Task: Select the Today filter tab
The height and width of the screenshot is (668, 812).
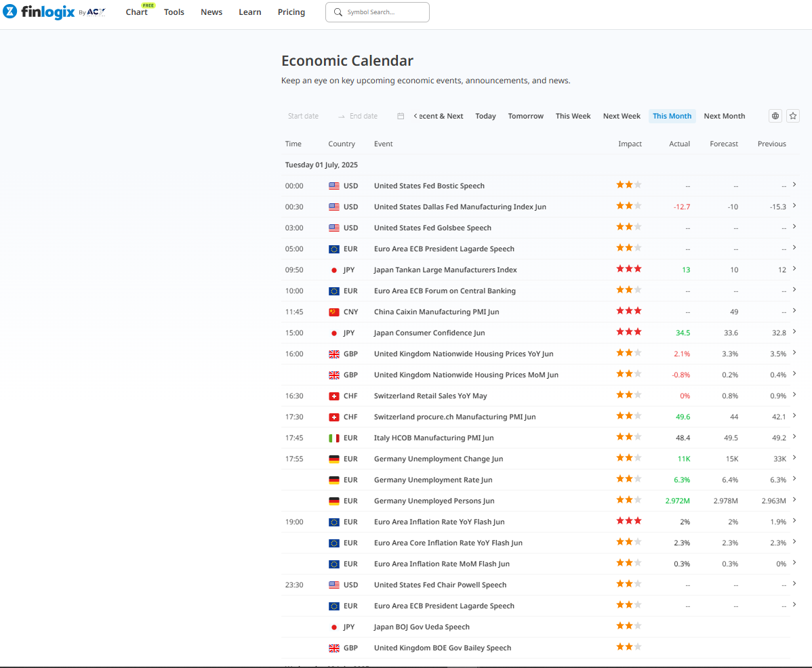Action: (485, 116)
